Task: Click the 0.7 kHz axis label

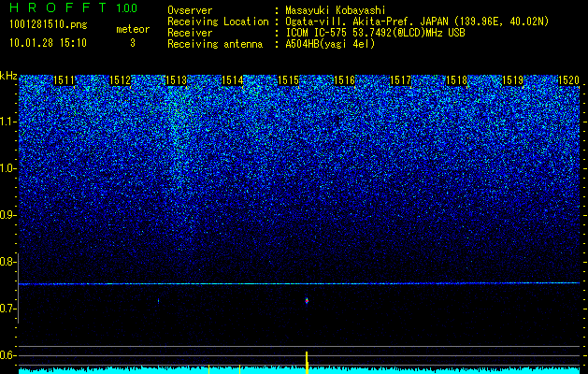Action: click(8, 309)
